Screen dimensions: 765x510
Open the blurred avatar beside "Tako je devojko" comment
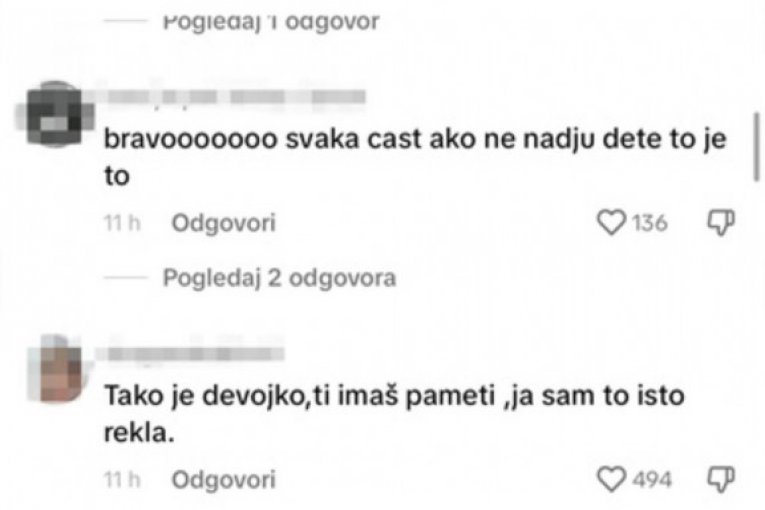coord(56,369)
